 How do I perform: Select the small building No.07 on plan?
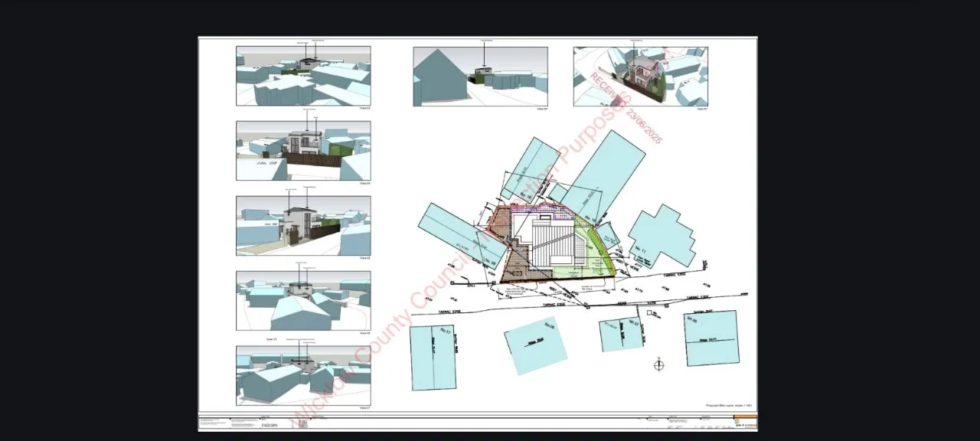pyautogui.click(x=620, y=335)
